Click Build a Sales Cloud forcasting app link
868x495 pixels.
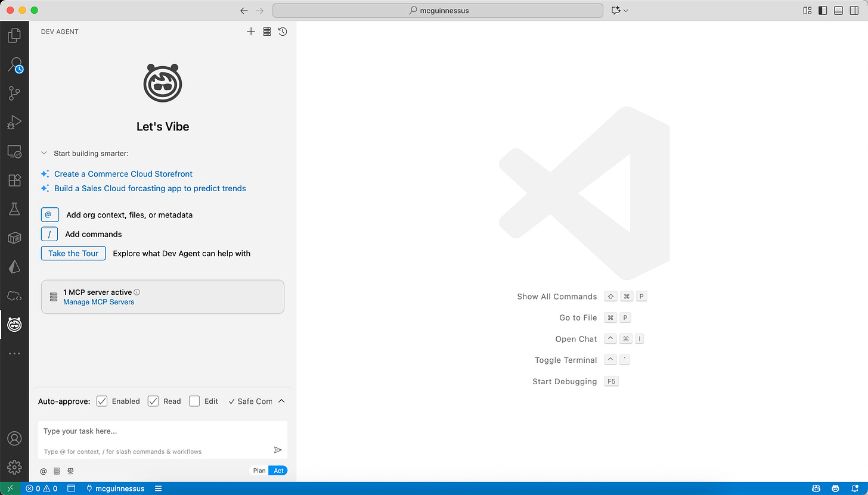click(x=150, y=188)
